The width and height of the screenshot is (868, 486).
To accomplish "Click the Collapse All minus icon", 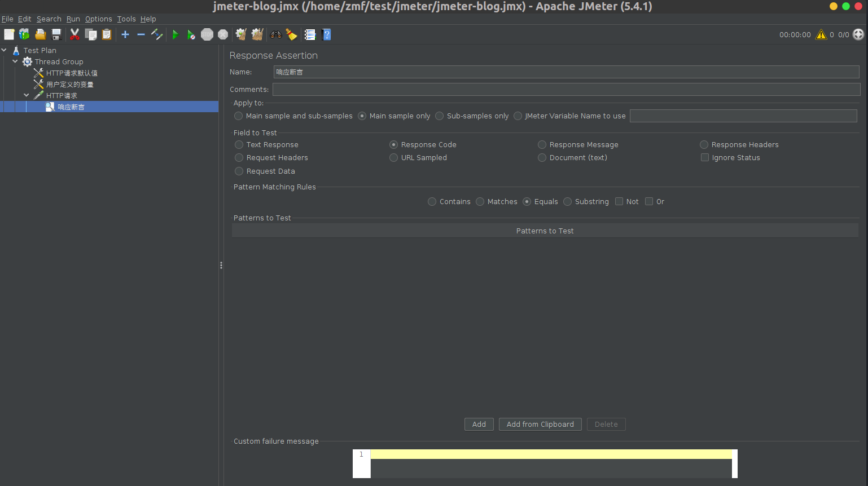I will click(x=141, y=34).
